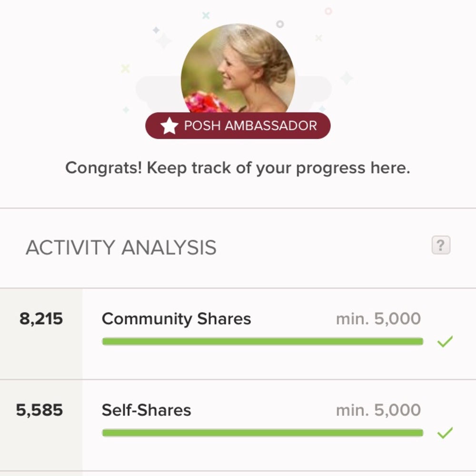The height and width of the screenshot is (476, 476).
Task: Select the Self-Shares label
Action: pyautogui.click(x=146, y=410)
